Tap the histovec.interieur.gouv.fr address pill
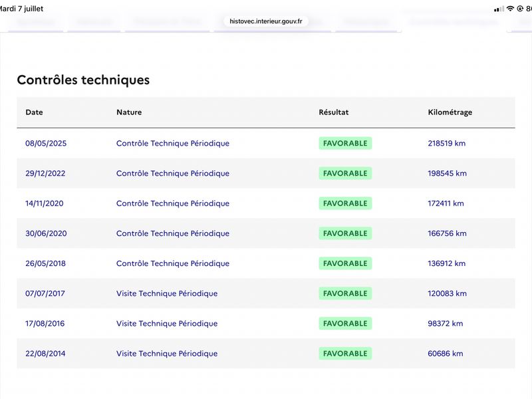532x399 pixels. 265,21
